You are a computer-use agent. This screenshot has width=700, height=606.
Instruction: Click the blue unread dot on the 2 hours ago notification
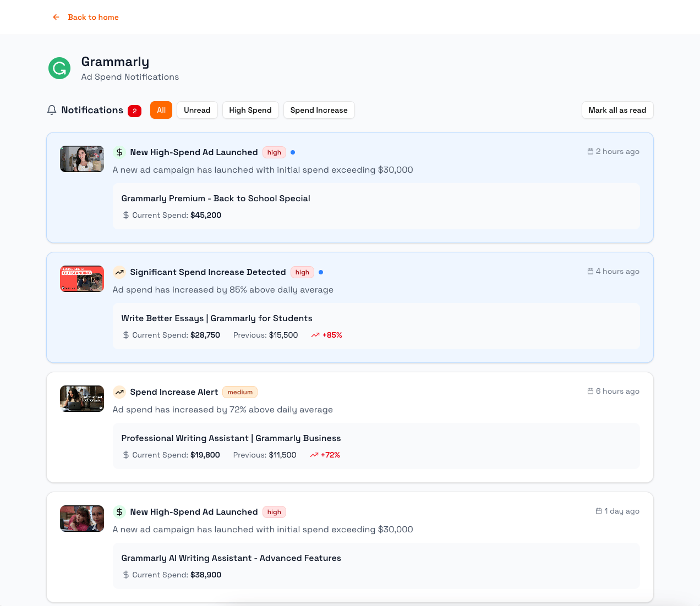(x=293, y=152)
